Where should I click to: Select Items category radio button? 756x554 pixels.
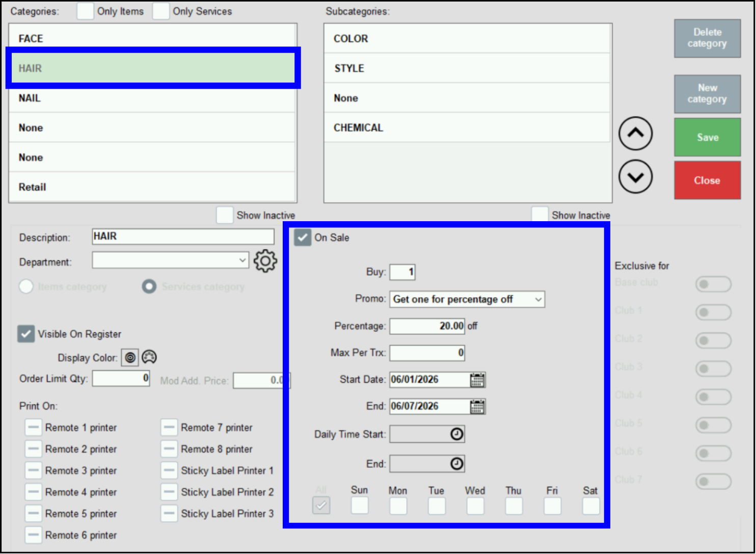click(26, 286)
